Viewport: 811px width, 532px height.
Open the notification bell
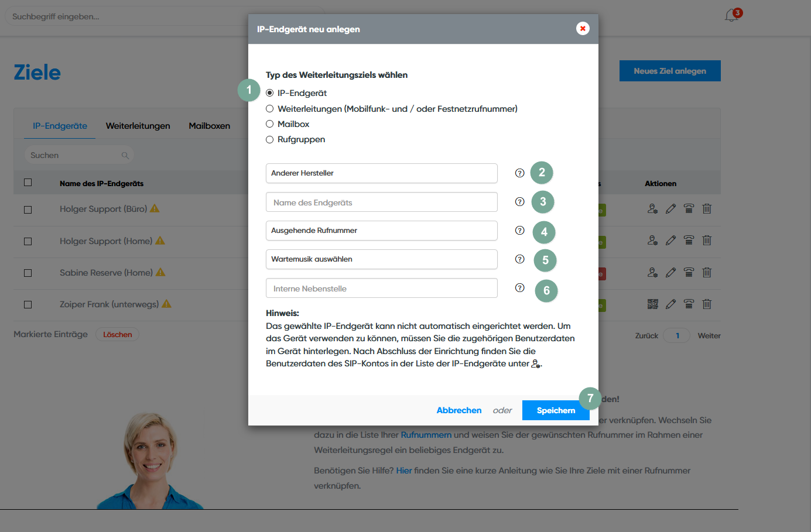pyautogui.click(x=731, y=16)
